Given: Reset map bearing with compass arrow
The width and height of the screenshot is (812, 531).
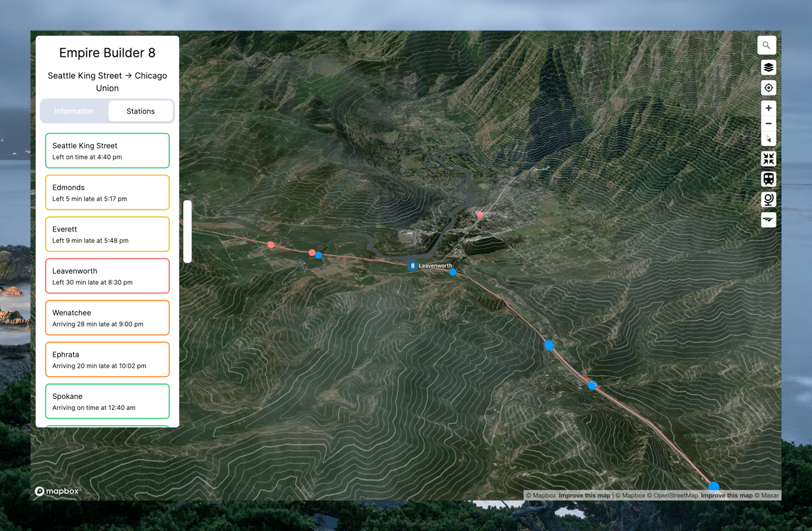Looking at the screenshot, I should click(x=768, y=139).
